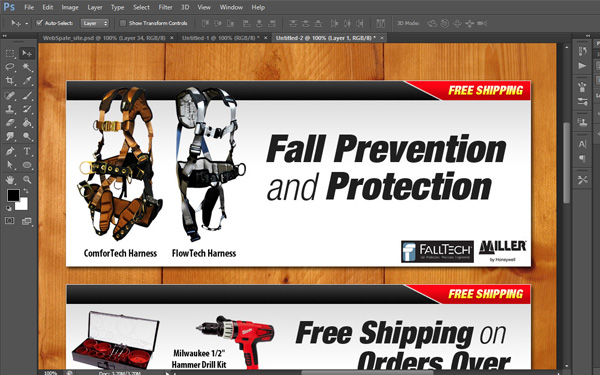
Task: Open the Paragraph panel icon
Action: (582, 158)
